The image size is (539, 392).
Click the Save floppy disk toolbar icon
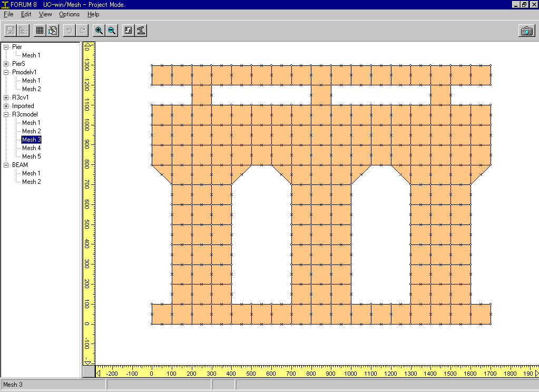[x=11, y=31]
